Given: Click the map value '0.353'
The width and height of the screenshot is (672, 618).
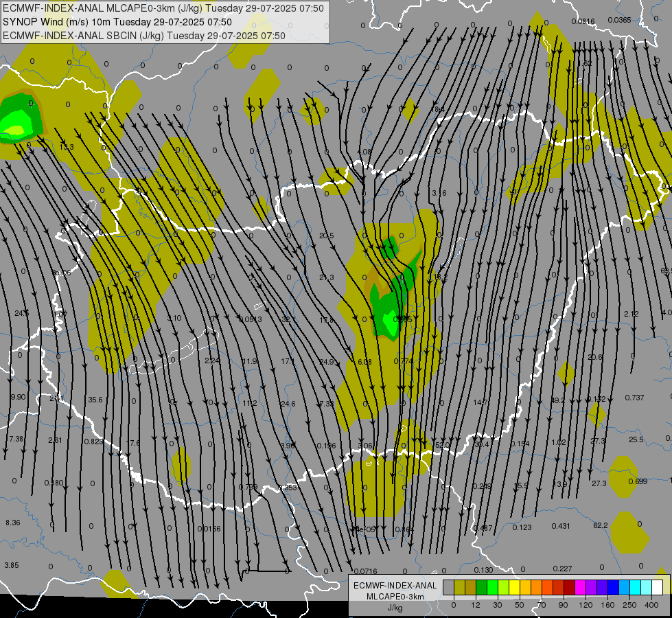Looking at the screenshot, I should click(x=287, y=488).
